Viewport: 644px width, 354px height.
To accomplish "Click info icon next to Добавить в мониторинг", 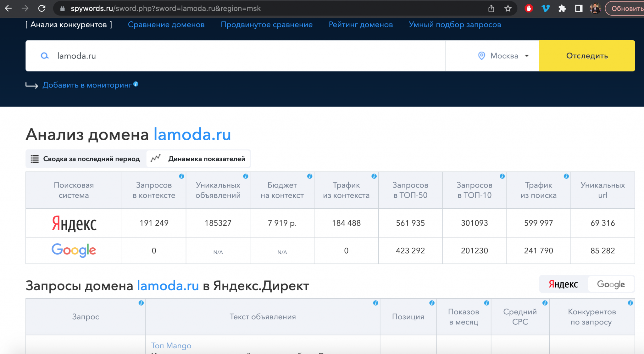I will pyautogui.click(x=136, y=84).
